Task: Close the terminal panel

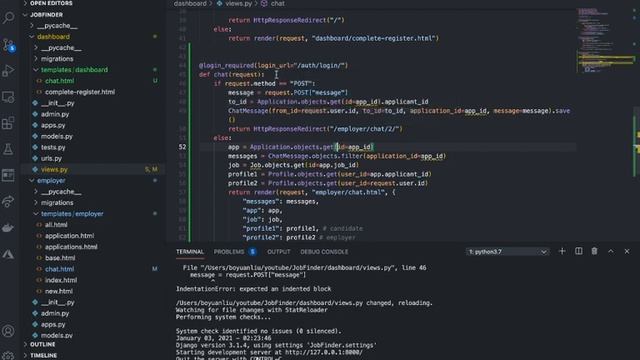Action: coord(627,251)
